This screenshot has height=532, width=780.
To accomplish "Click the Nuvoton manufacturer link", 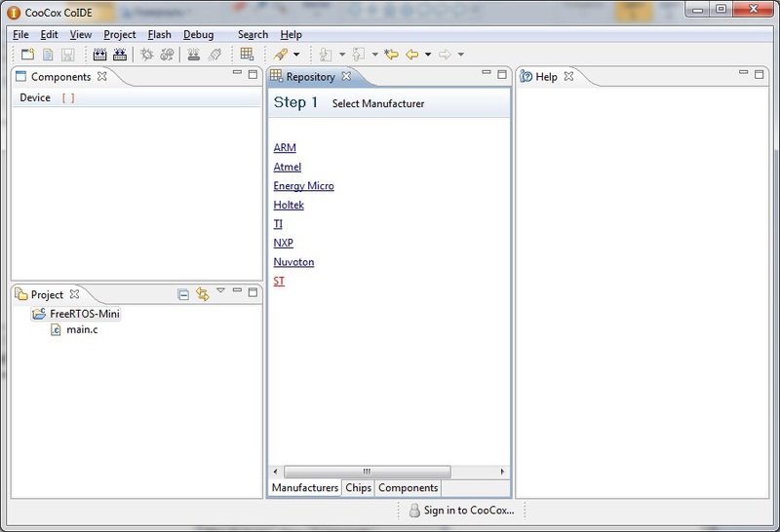I will [x=293, y=262].
